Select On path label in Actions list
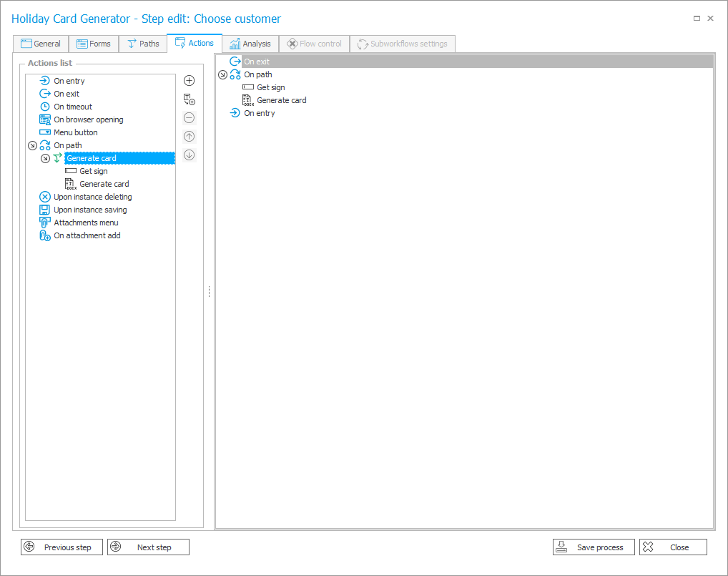The height and width of the screenshot is (576, 728). (68, 145)
